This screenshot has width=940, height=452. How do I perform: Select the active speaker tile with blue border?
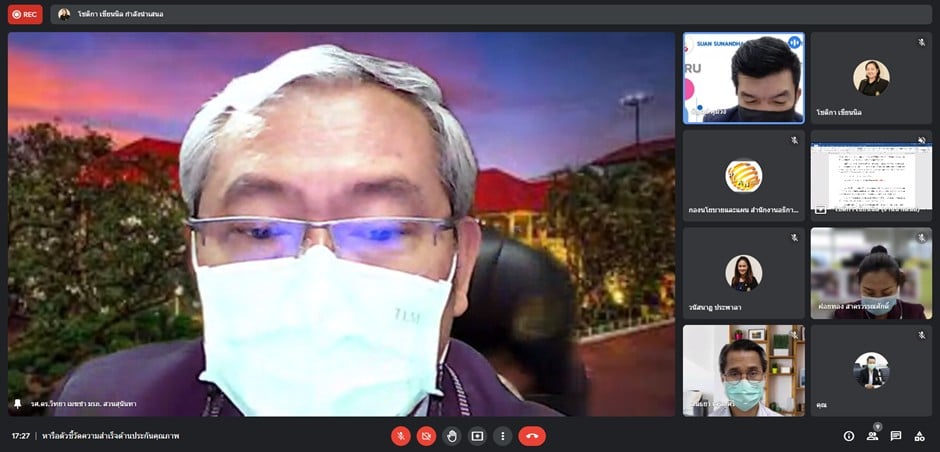744,78
